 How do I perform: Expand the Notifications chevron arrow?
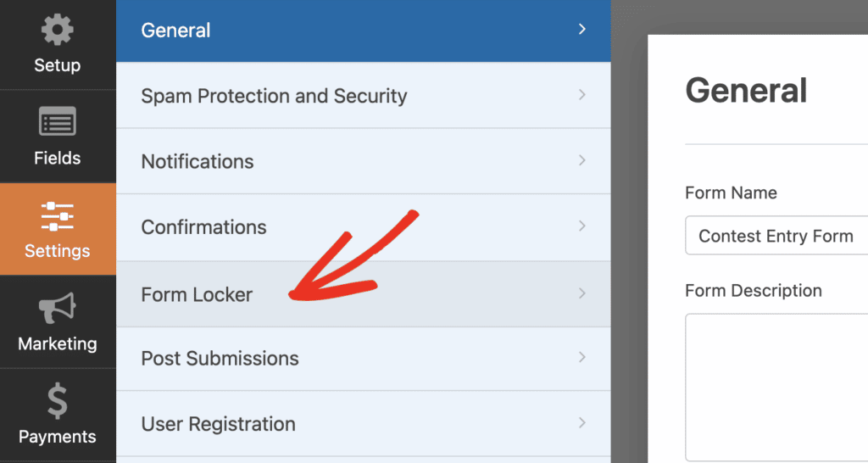582,160
